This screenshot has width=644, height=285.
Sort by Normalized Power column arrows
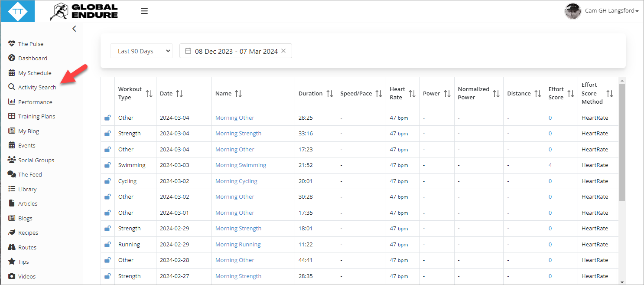coord(496,93)
